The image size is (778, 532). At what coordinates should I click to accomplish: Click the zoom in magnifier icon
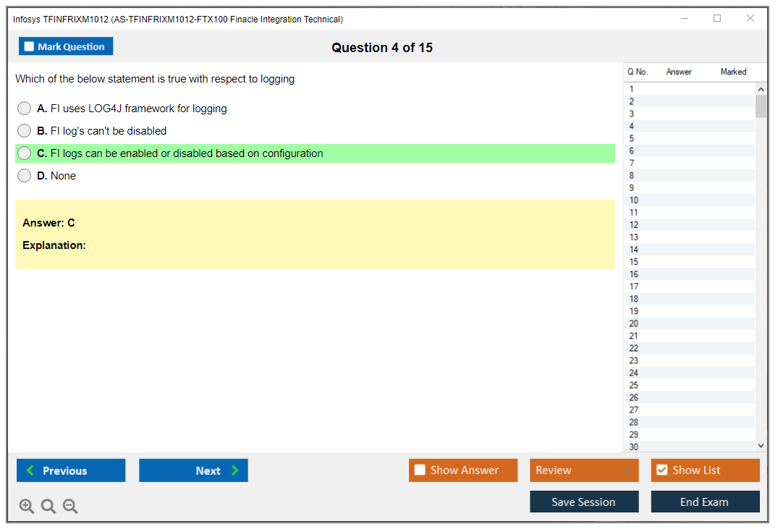pos(27,506)
